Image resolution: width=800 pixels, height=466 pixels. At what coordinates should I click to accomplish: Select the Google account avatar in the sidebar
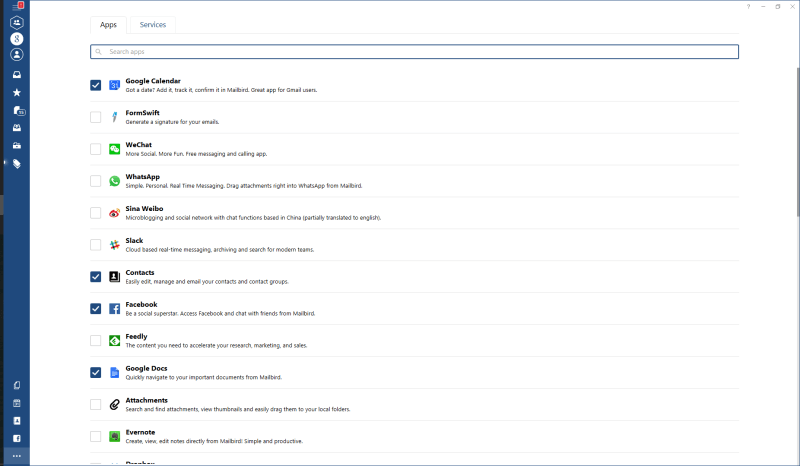point(17,39)
